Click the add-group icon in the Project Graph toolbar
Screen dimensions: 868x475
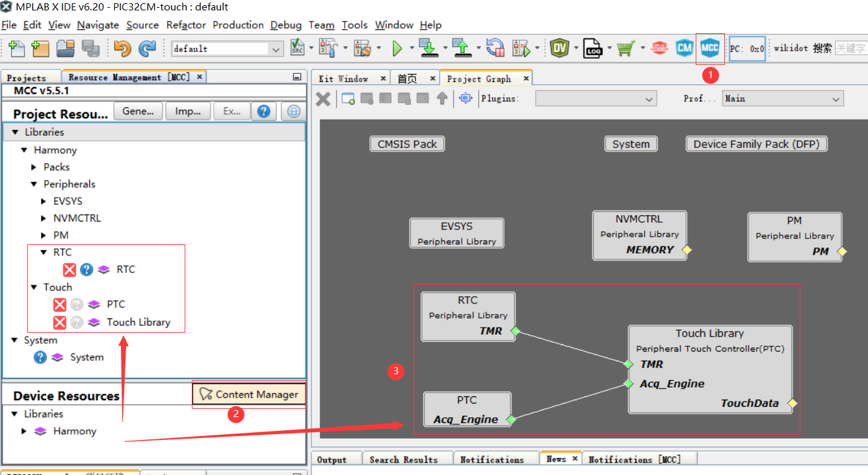point(348,99)
